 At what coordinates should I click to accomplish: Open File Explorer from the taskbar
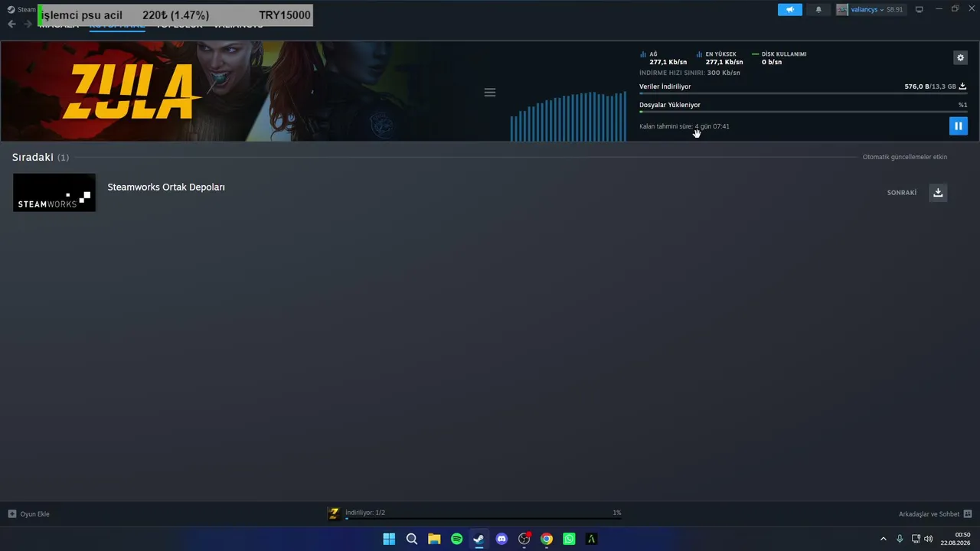434,539
